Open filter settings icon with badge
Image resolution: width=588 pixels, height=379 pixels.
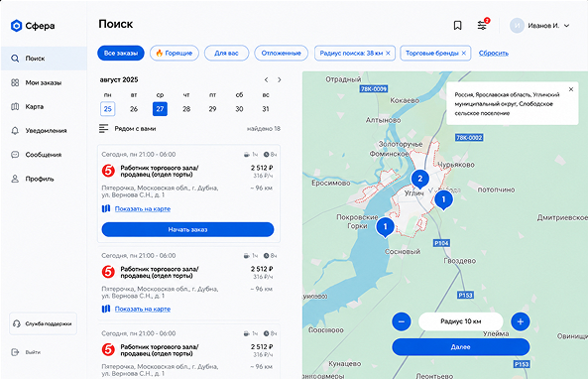tap(483, 25)
